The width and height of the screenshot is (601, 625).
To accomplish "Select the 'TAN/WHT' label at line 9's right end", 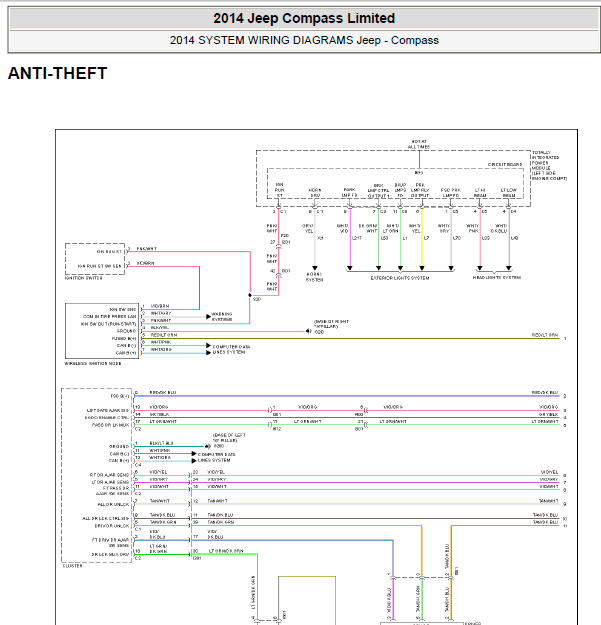I will point(548,501).
